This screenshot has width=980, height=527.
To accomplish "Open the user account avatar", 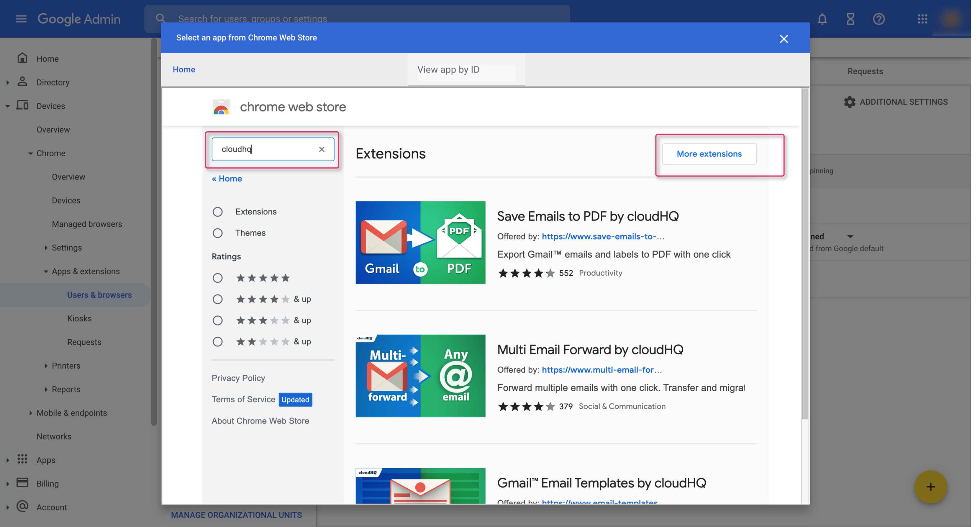I will click(951, 19).
